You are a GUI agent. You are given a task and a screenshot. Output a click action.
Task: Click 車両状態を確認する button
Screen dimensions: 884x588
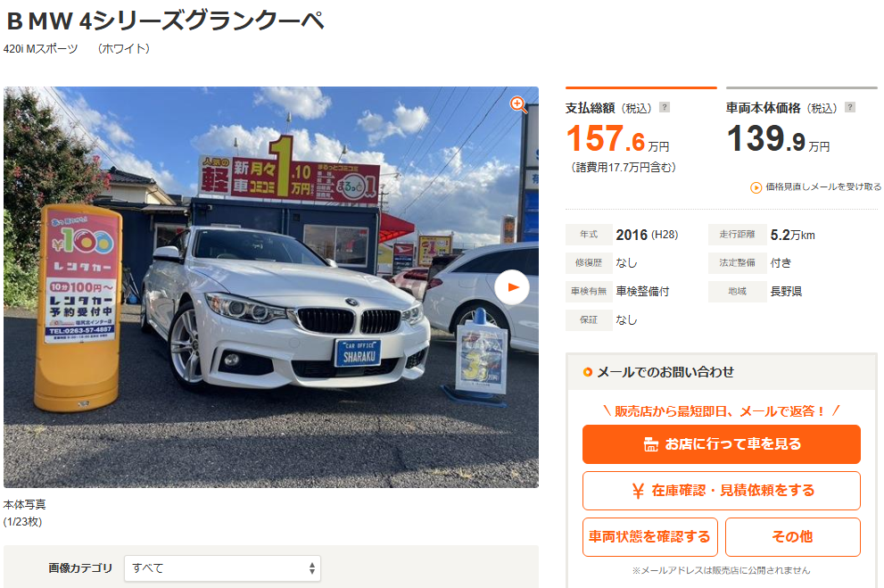click(649, 537)
